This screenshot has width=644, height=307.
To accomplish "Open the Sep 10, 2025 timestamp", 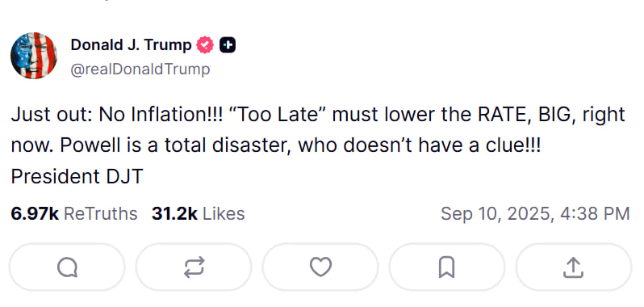I will click(x=535, y=214).
